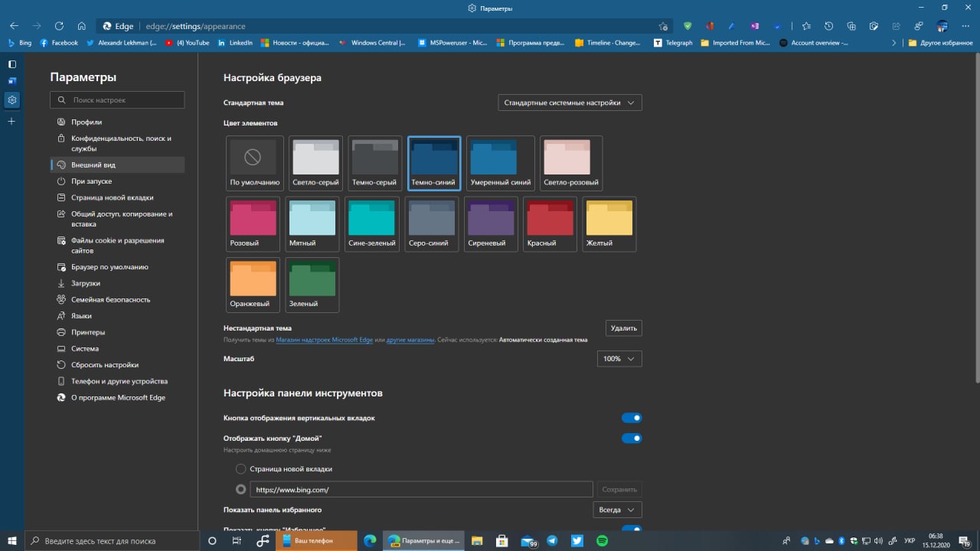Open the History clock icon
The image size is (980, 551).
click(x=828, y=26)
